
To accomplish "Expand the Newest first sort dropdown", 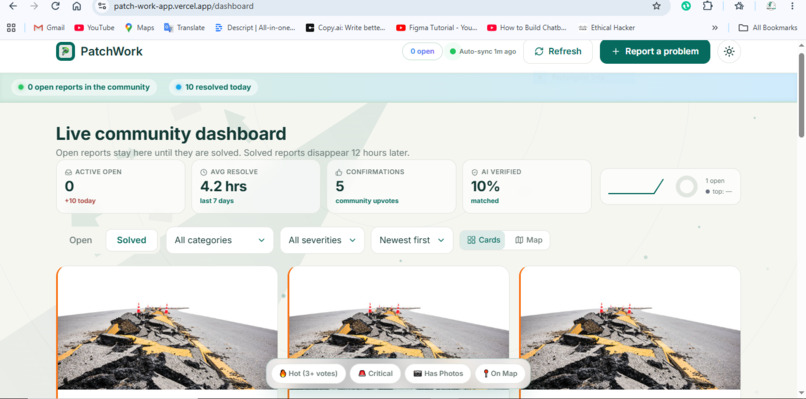I will [412, 240].
